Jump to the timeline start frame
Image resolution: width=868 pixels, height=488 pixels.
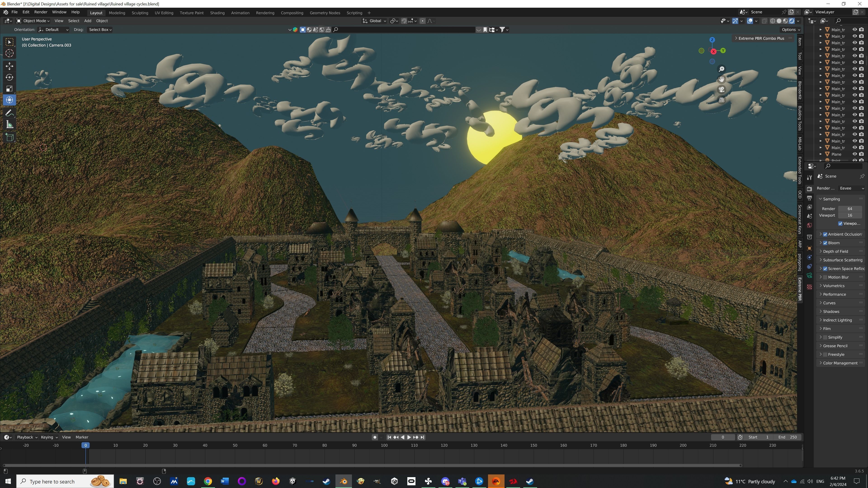point(389,437)
